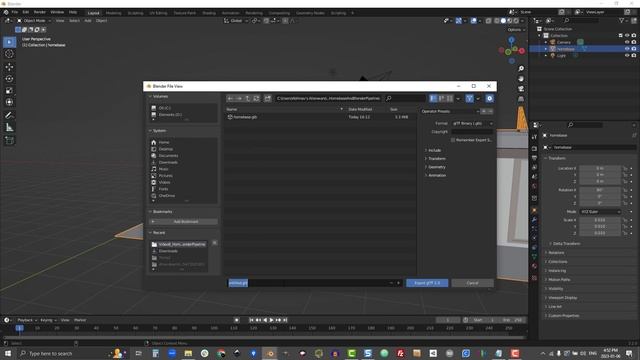Switch to solid viewport shading
Image resolution: width=640 pixels, height=360 pixels.
pos(503,20)
